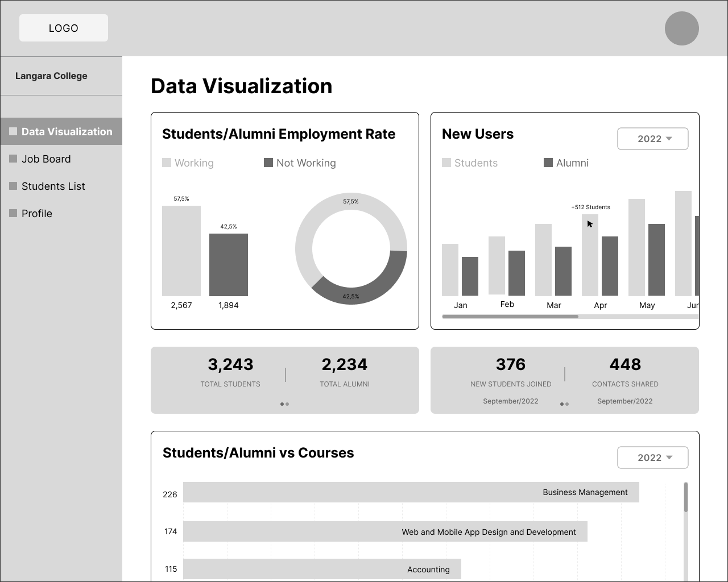Click the Data Visualization page heading

pos(242,86)
